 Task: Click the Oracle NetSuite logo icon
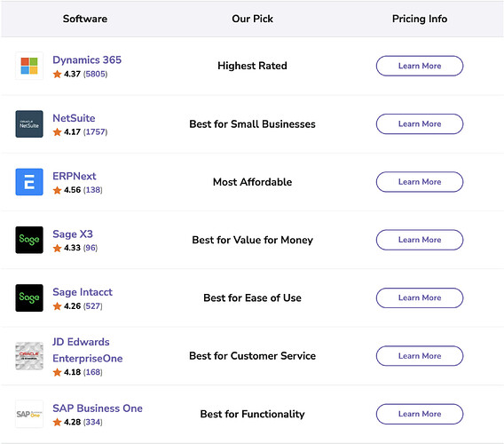coord(29,123)
